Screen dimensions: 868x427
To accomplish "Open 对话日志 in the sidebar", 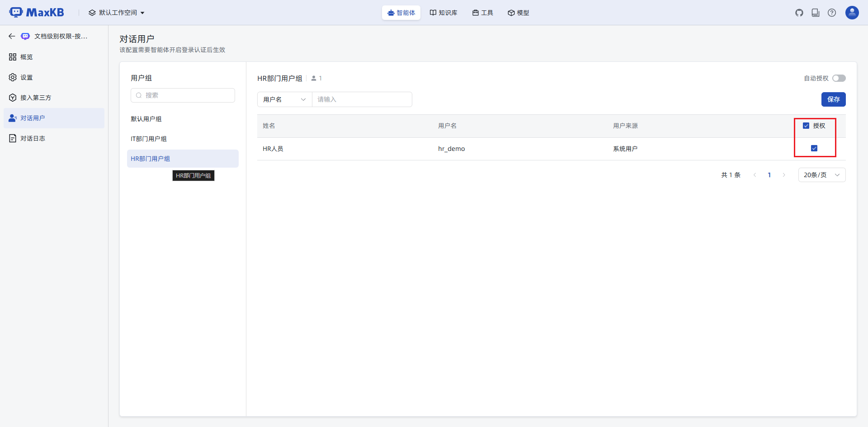I will [x=33, y=138].
